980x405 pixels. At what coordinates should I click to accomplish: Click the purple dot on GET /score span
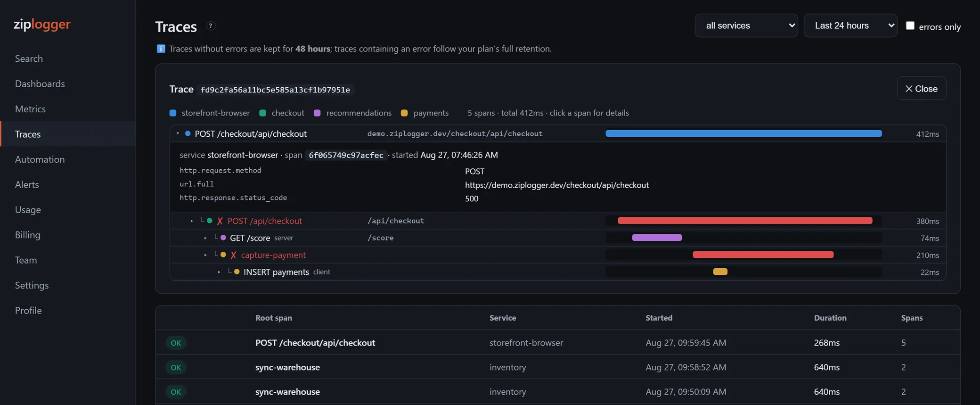point(223,238)
